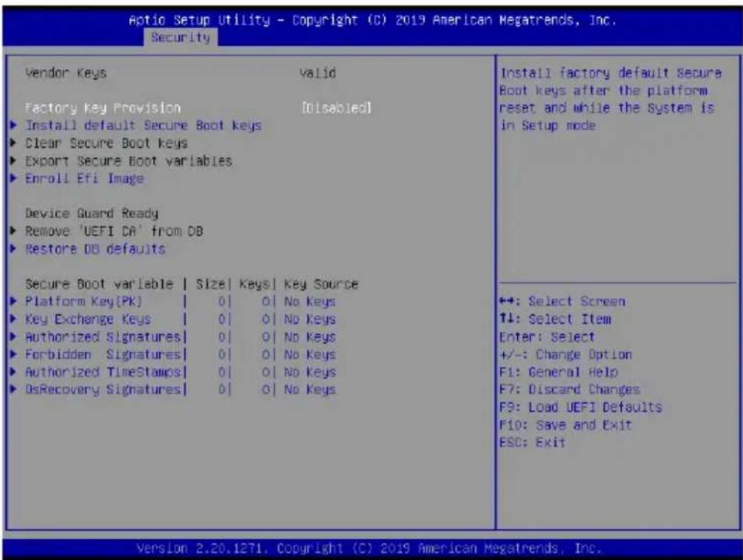Change the Factory Key Provision Disabled value
Image resolution: width=743 pixels, height=560 pixels.
pyautogui.click(x=337, y=108)
